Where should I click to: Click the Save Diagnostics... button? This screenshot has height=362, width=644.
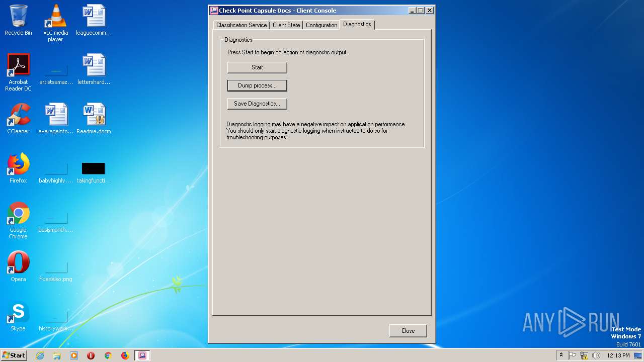pos(257,104)
